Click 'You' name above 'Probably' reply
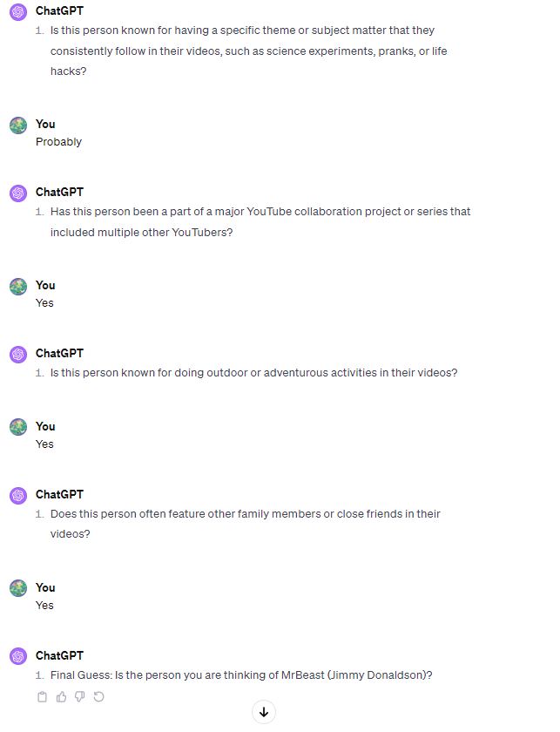This screenshot has width=560, height=732. 45,124
